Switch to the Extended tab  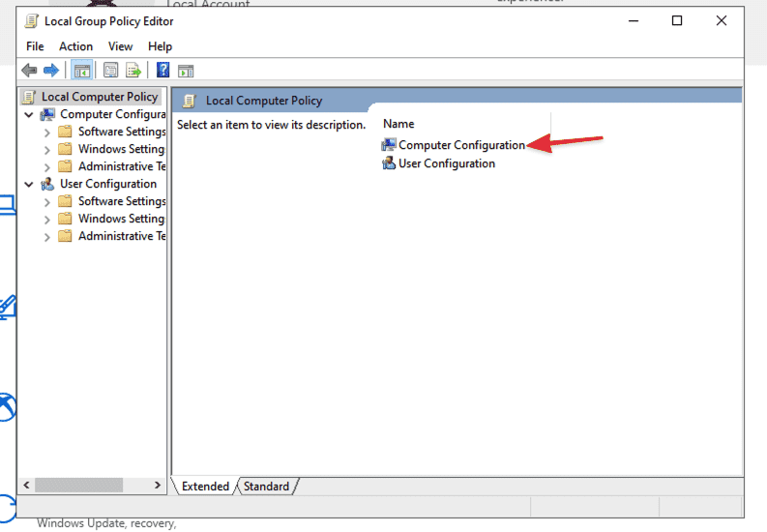(204, 487)
